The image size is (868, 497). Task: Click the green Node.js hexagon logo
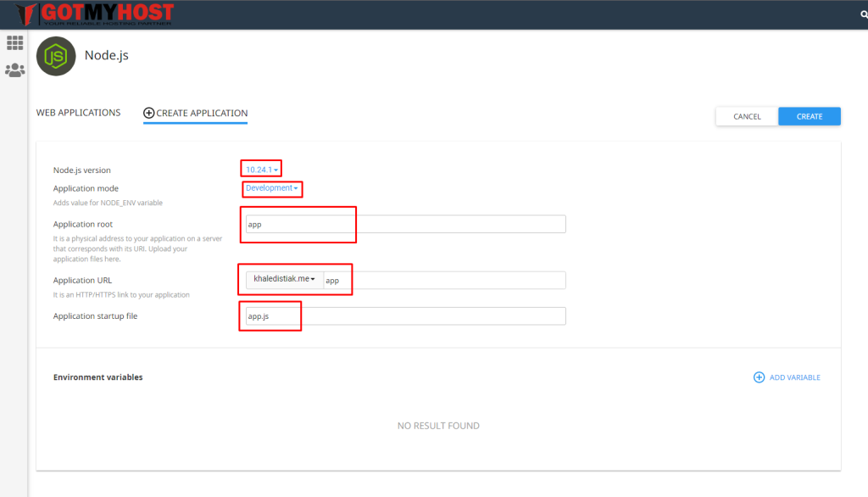pos(55,57)
